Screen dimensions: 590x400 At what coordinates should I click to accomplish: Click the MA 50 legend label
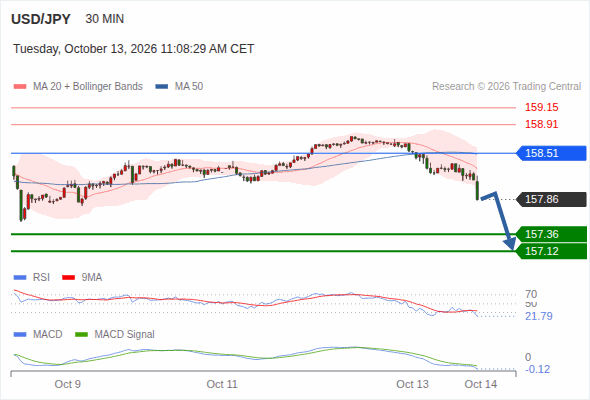tap(189, 87)
